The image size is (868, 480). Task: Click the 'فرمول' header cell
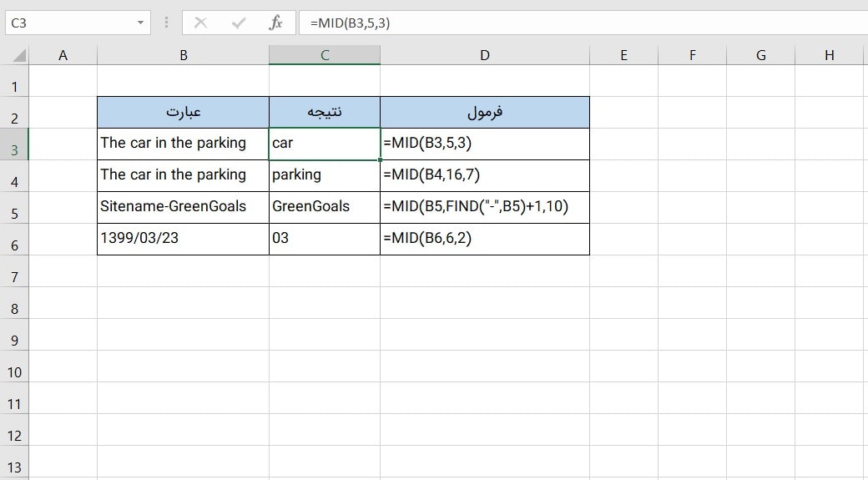click(484, 112)
